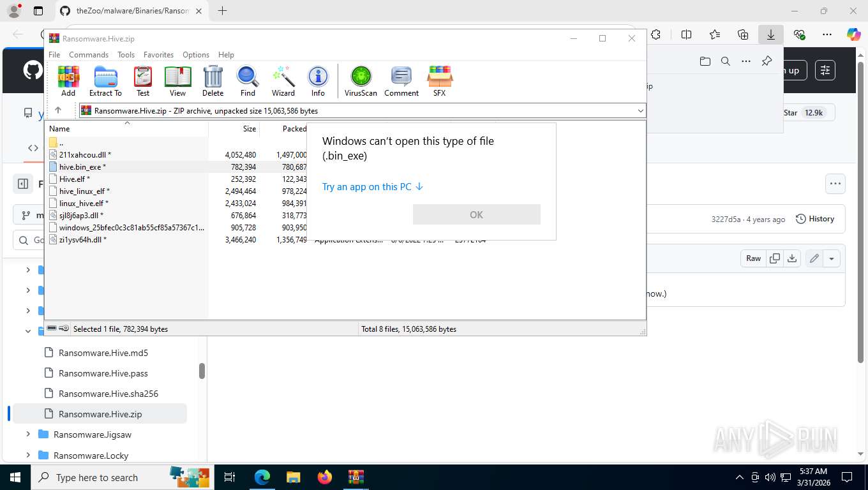868x490 pixels.
Task: Expand the Ransomware.Locky folder
Action: [x=28, y=455]
